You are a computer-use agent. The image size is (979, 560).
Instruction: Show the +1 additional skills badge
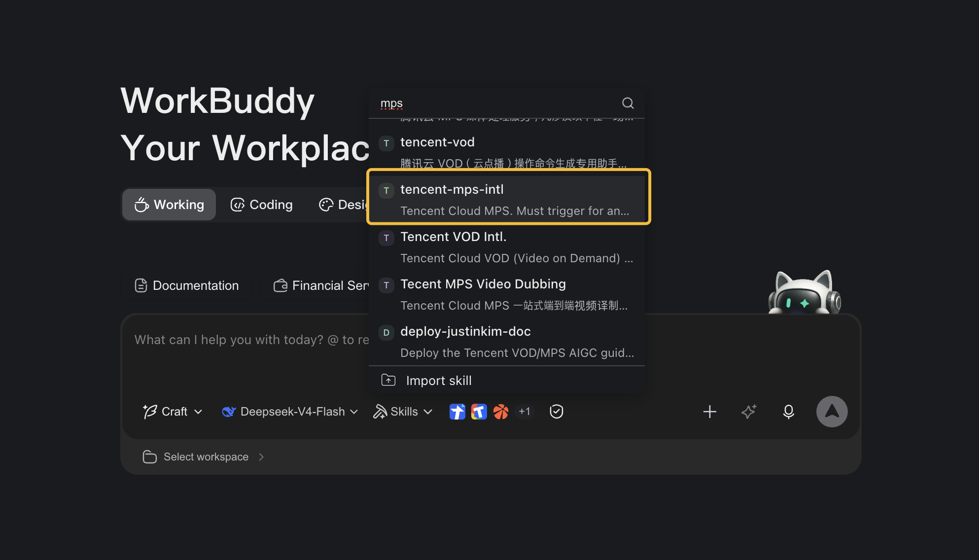[x=524, y=412]
